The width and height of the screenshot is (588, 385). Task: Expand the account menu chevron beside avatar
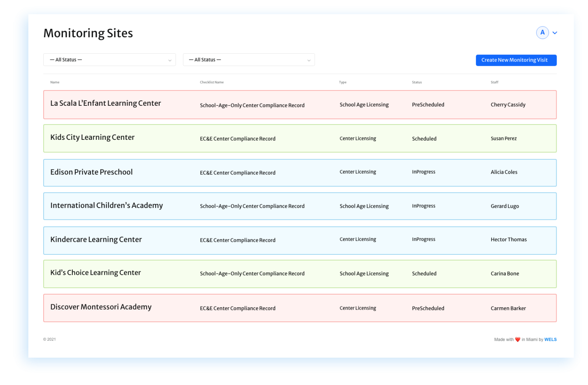(x=555, y=33)
